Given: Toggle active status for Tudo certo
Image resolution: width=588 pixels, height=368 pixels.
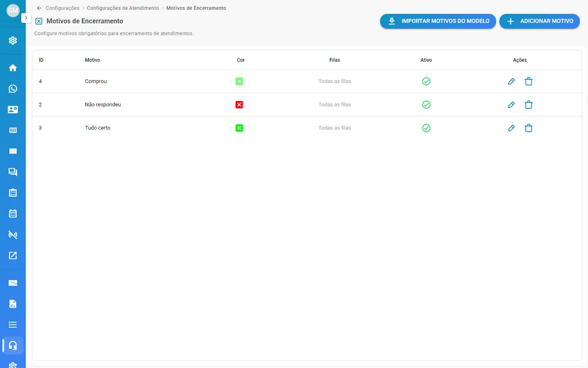Looking at the screenshot, I should point(426,128).
